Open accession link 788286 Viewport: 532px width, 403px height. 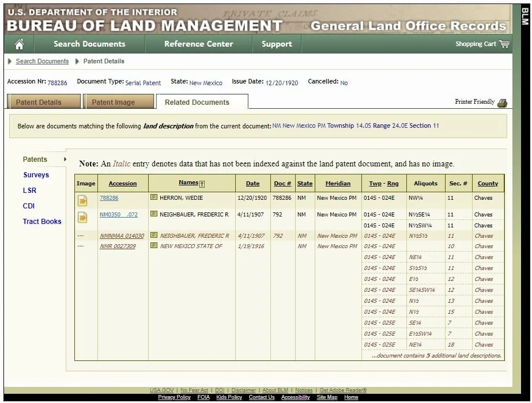click(109, 198)
